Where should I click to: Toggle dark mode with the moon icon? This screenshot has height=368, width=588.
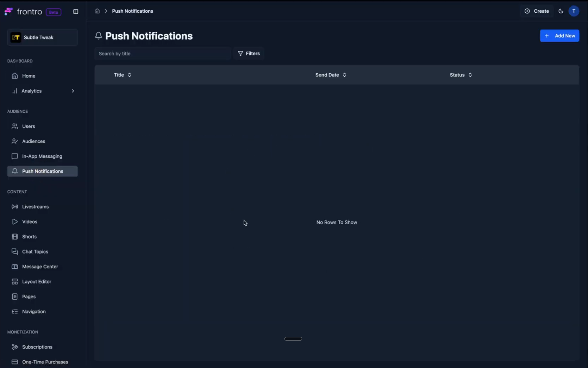[561, 11]
